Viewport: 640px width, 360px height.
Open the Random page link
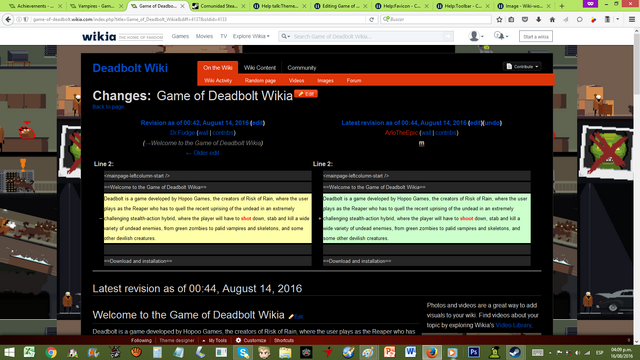click(x=260, y=80)
